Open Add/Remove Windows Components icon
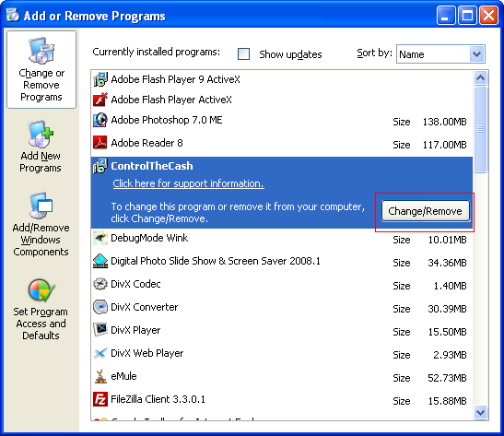 pyautogui.click(x=41, y=206)
